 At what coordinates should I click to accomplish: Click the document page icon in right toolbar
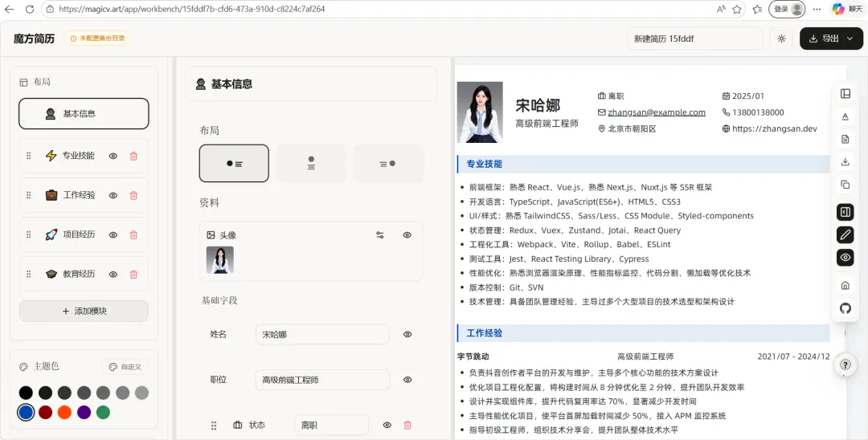click(845, 139)
